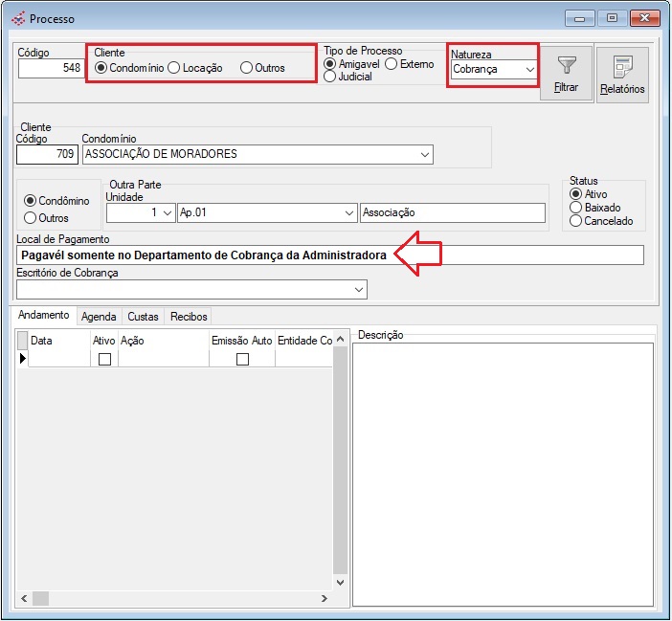Open the Relatórios reports icon button
Screen dimensions: 672x621
tap(622, 75)
